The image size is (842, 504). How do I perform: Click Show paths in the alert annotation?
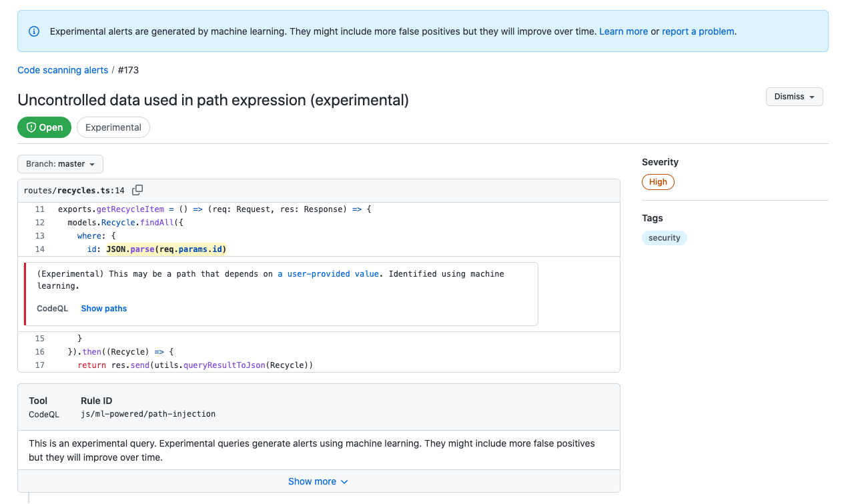click(x=103, y=308)
